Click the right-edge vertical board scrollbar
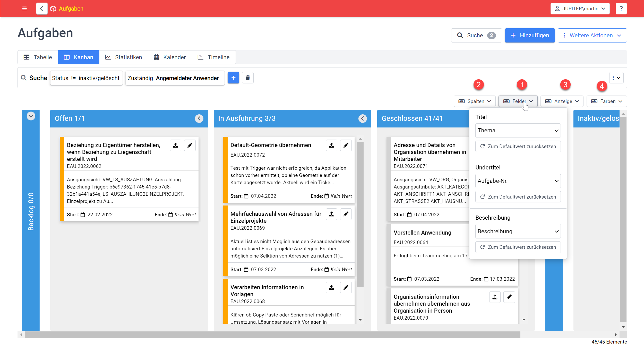644x351 pixels. click(623, 219)
